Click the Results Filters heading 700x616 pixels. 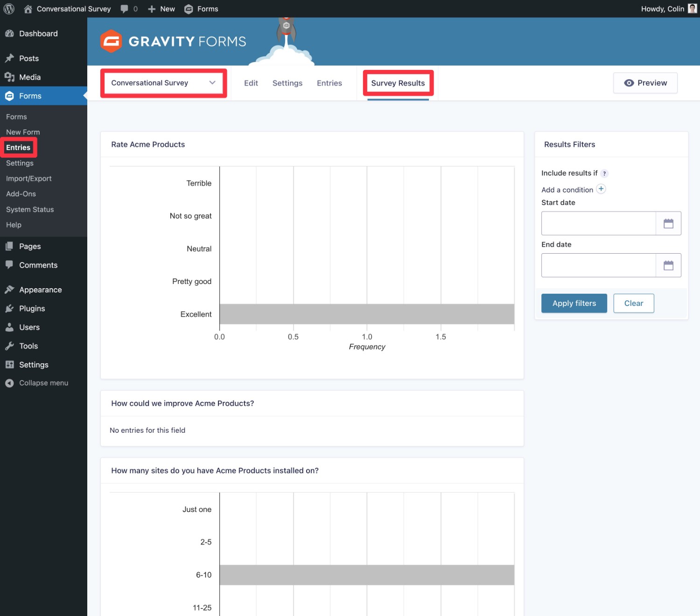569,145
